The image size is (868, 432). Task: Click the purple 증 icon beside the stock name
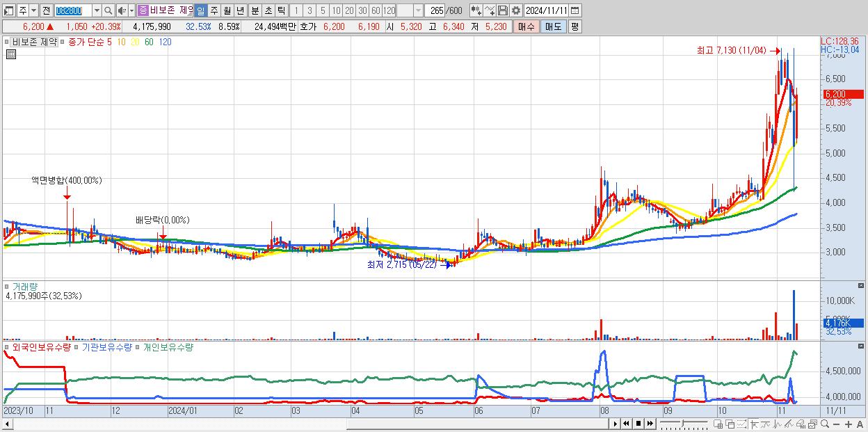[143, 10]
